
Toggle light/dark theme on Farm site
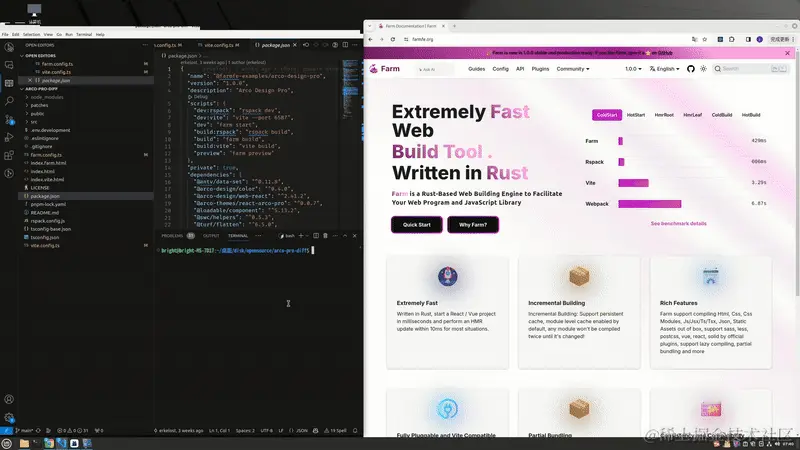click(x=704, y=69)
